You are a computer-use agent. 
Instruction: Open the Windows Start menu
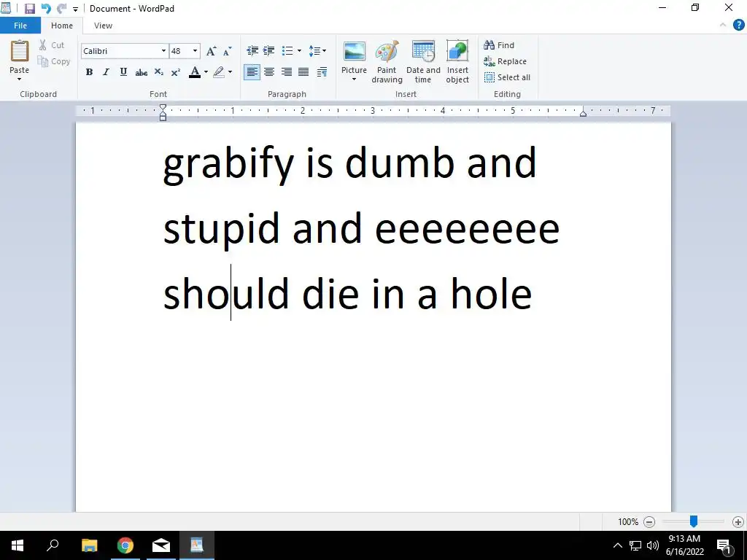[18, 545]
